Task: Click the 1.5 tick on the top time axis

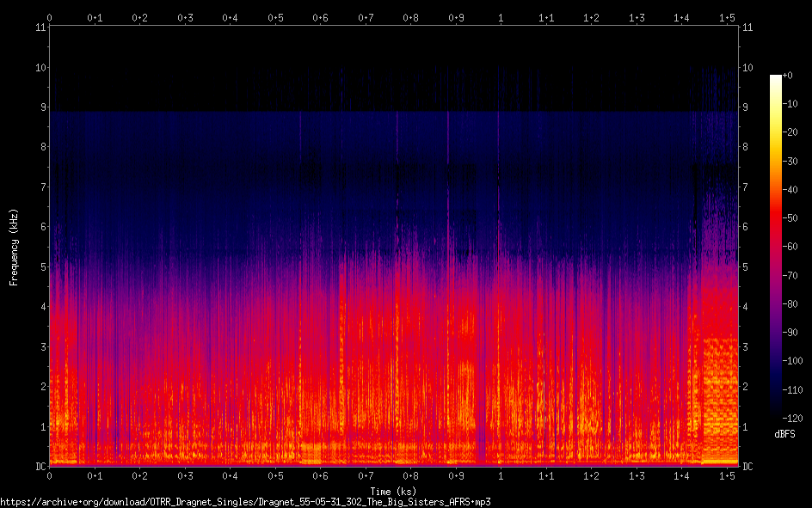Action: pos(727,17)
